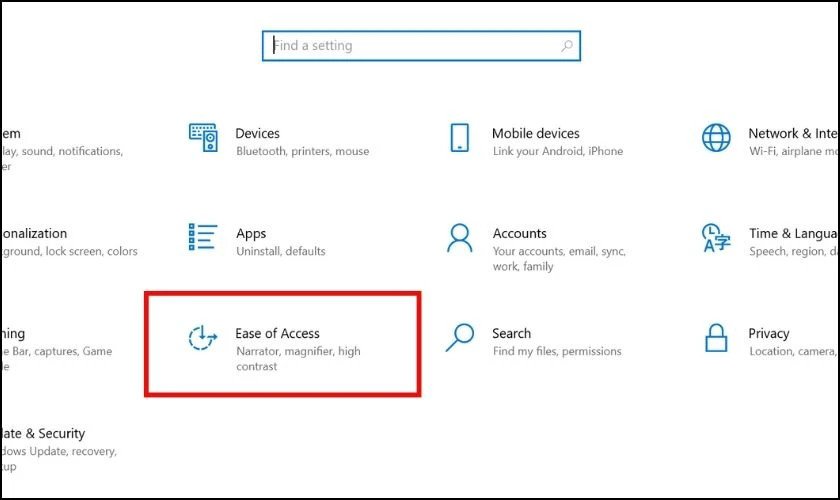Image resolution: width=840 pixels, height=500 pixels.
Task: Go to Accounts via its heading
Action: coord(519,233)
